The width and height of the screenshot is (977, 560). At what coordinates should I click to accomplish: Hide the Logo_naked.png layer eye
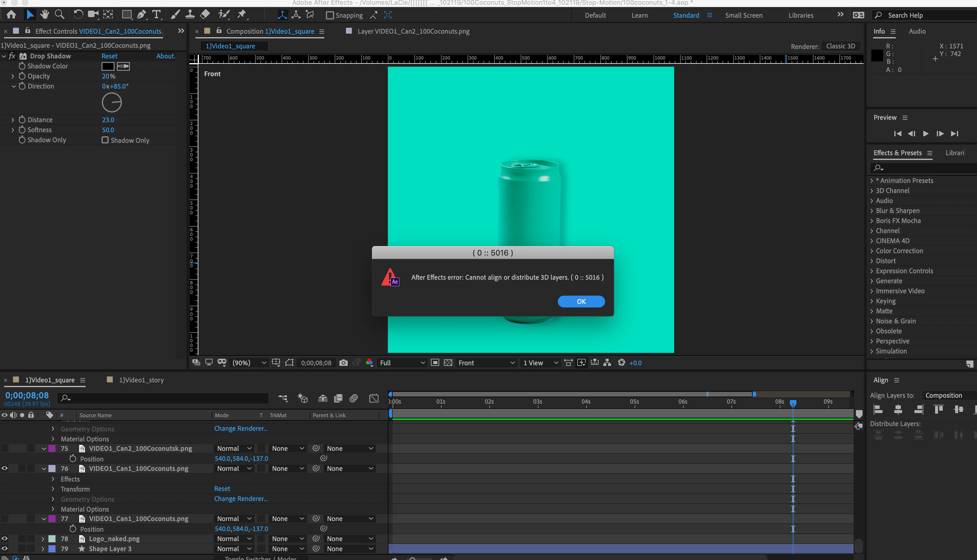click(x=5, y=539)
